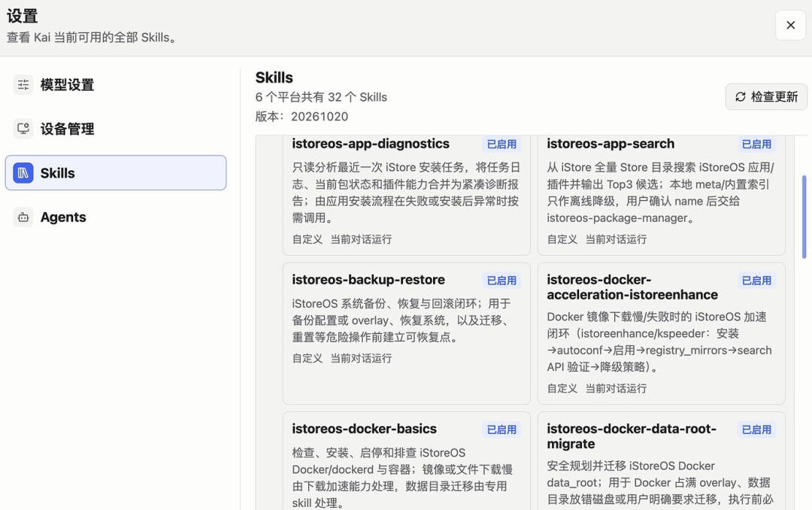The width and height of the screenshot is (812, 510).
Task: Close the settings dialog
Action: coord(790,25)
